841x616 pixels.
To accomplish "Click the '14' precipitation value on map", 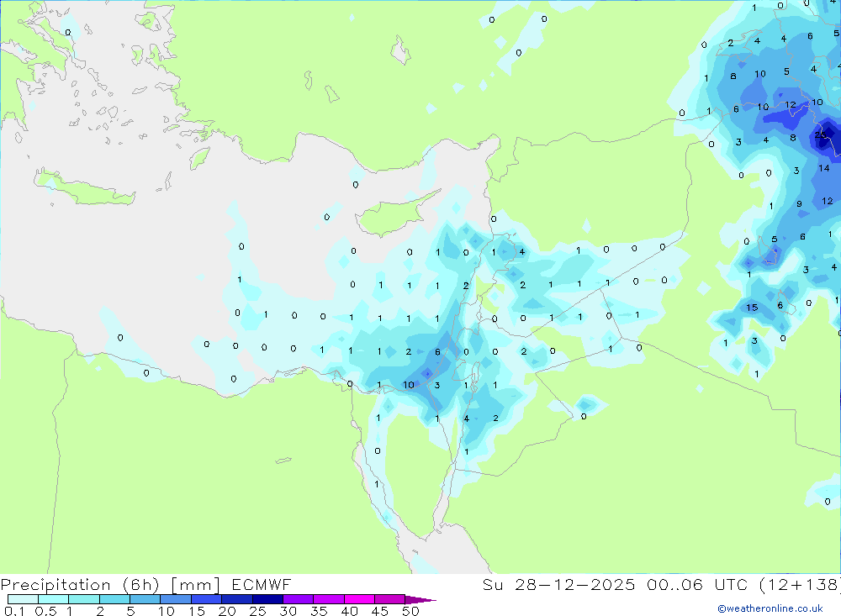I will (x=824, y=168).
